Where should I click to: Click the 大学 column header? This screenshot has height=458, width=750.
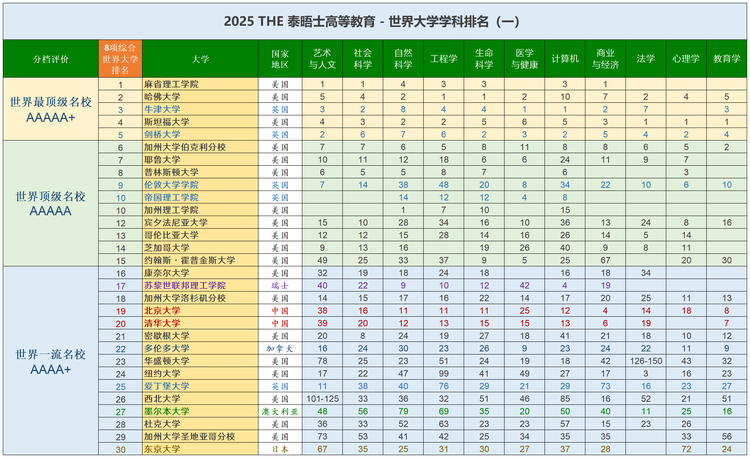coord(200,59)
